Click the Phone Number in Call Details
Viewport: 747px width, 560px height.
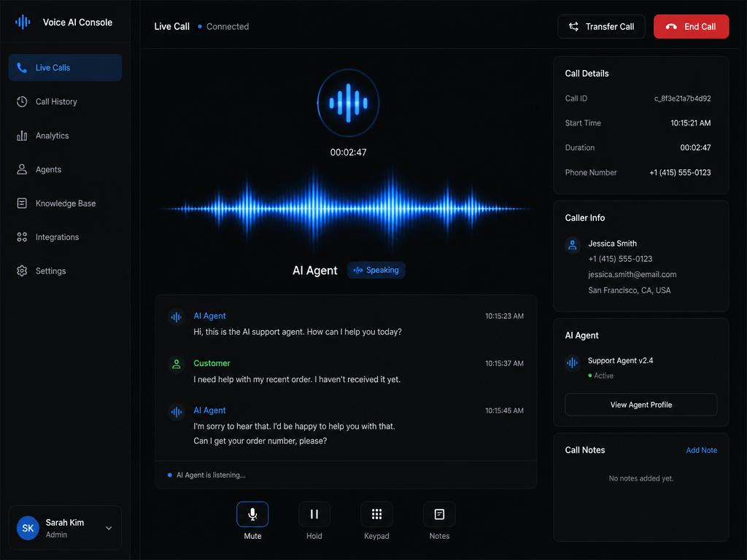pos(680,172)
